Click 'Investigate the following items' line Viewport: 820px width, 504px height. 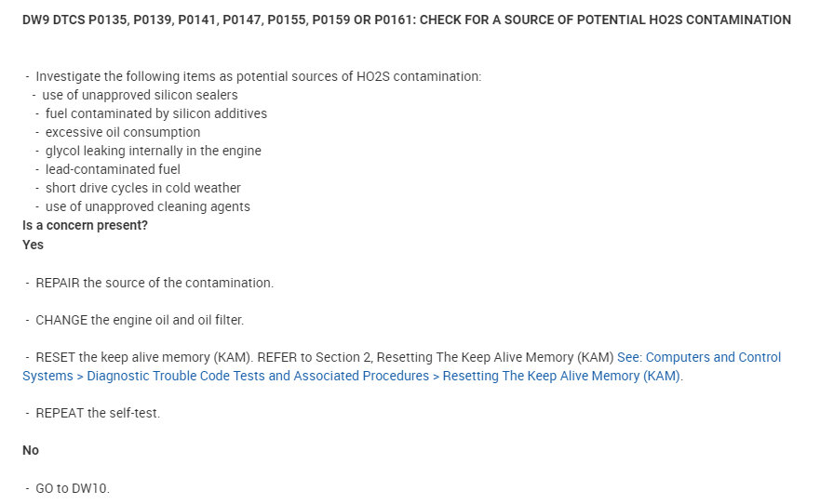tap(258, 76)
